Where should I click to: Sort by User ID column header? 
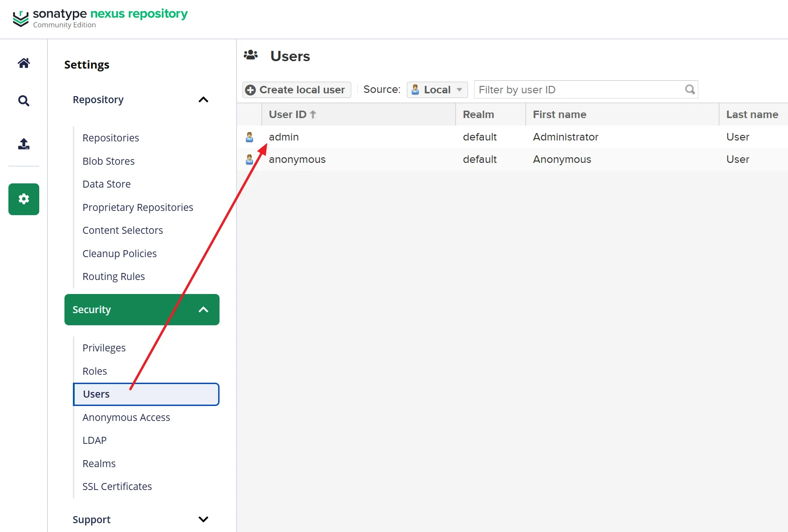[358, 114]
